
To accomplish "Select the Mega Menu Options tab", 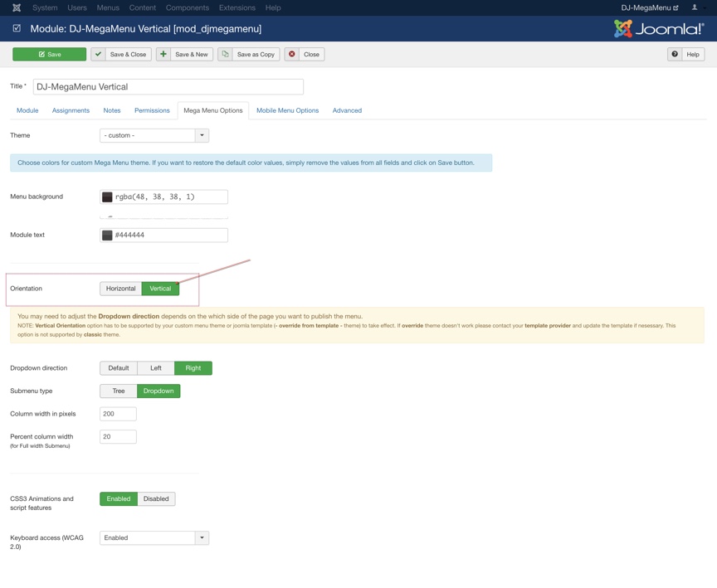I will point(213,110).
